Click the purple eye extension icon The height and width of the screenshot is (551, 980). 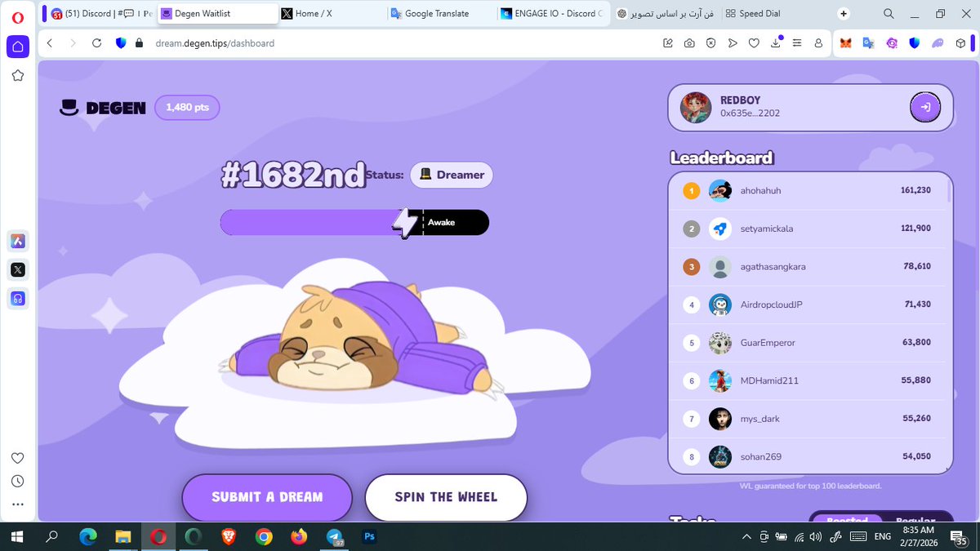pyautogui.click(x=892, y=43)
